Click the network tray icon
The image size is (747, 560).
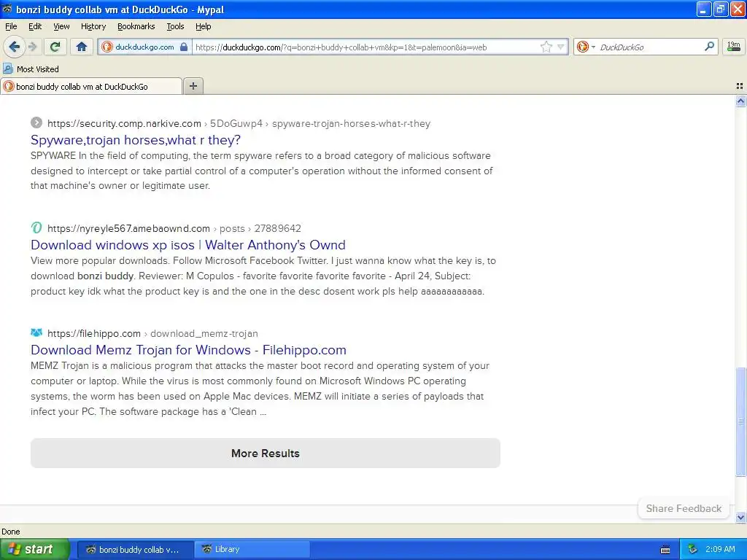click(x=692, y=550)
